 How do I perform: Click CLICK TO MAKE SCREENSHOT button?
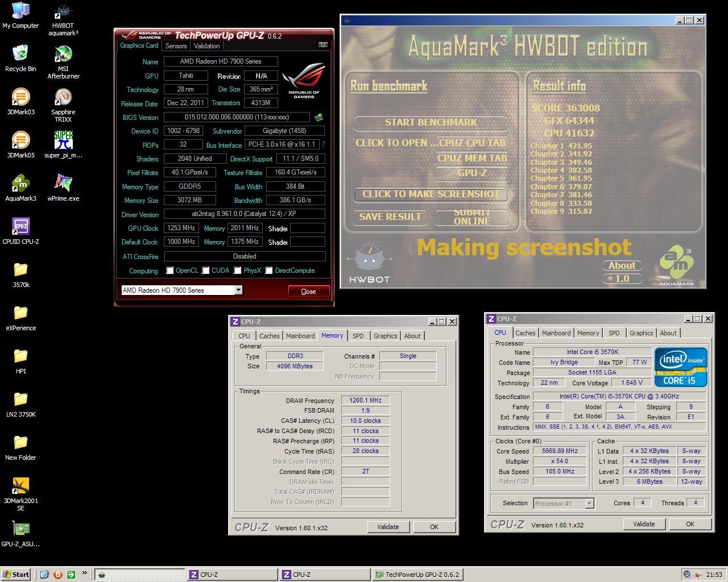tap(431, 194)
